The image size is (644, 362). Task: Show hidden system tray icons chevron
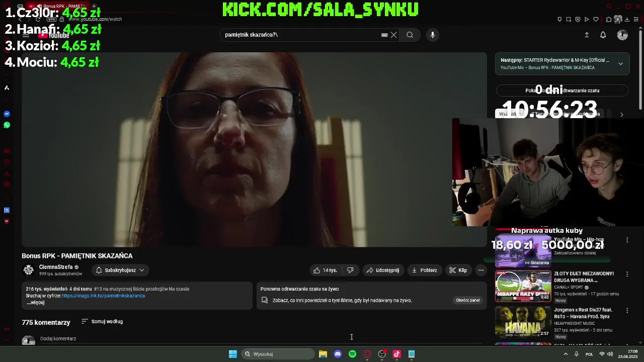(x=566, y=354)
